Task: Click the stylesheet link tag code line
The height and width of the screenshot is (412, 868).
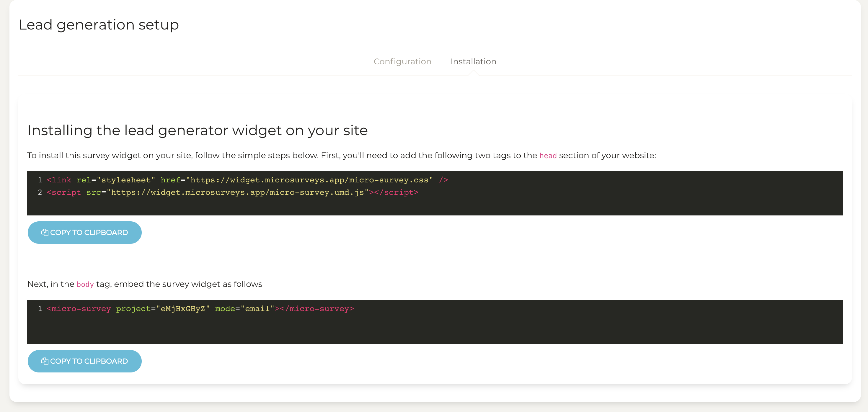Action: coord(247,180)
